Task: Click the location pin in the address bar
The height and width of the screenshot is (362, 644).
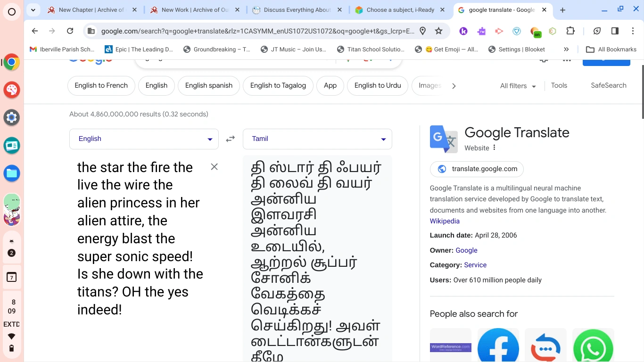Action: tap(422, 31)
